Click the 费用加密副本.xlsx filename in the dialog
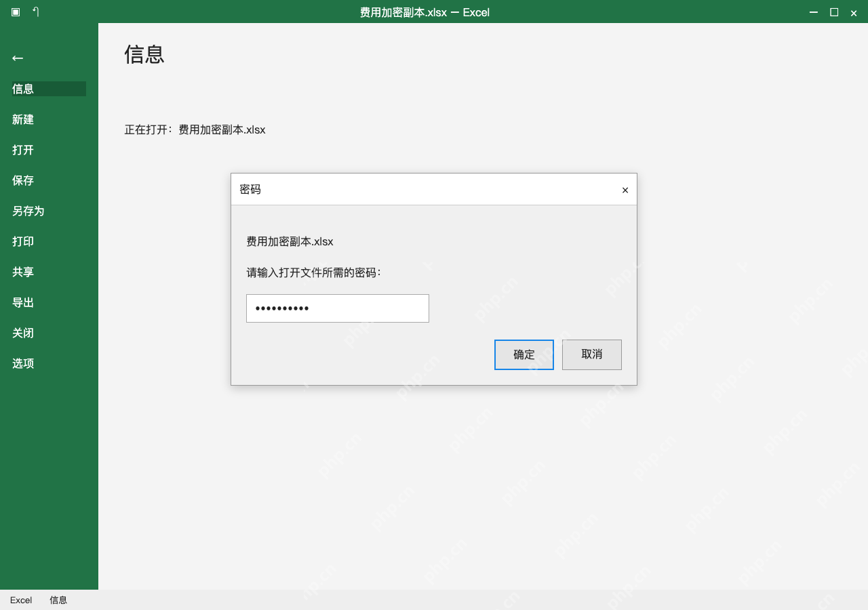The height and width of the screenshot is (610, 868). (x=290, y=241)
